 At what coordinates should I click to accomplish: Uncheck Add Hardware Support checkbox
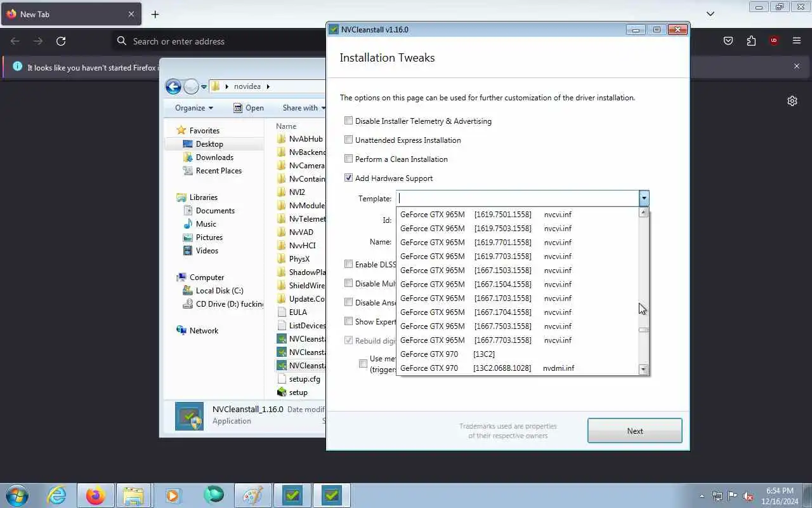(348, 178)
